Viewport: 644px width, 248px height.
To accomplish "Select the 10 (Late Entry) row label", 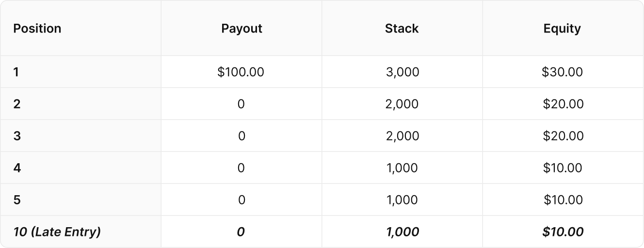I will 57,232.
